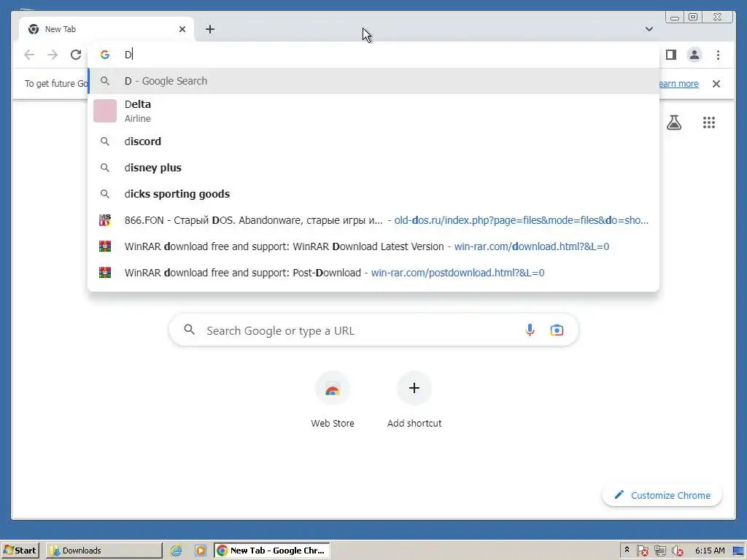Open the Search Labs flask icon

673,122
